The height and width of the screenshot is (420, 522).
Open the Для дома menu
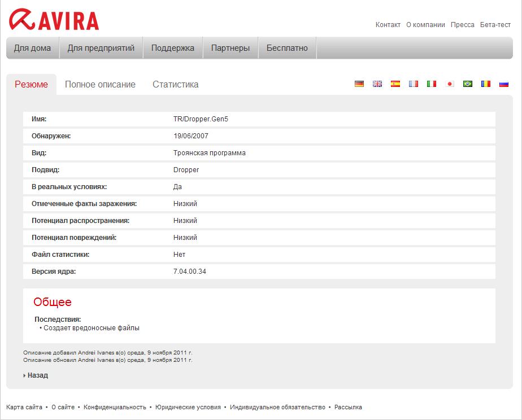pyautogui.click(x=32, y=48)
